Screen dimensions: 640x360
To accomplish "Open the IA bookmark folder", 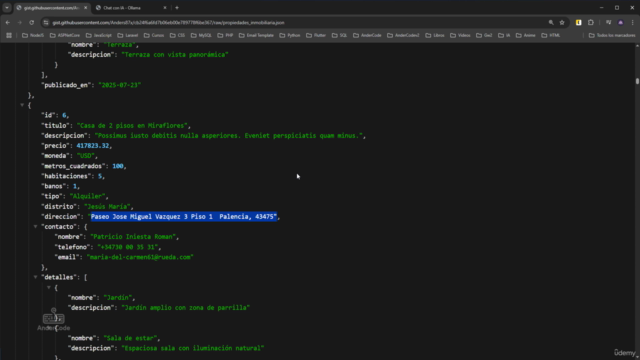I will pos(504,36).
